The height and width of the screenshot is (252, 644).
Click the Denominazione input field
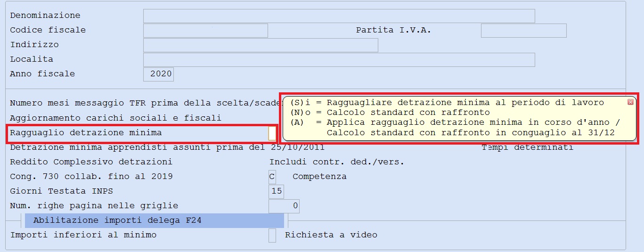[339, 16]
